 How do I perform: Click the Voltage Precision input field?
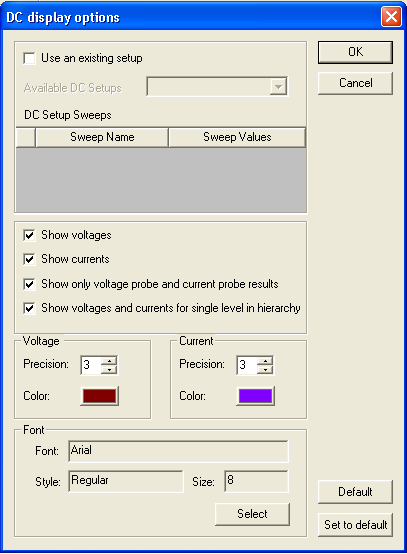tap(91, 365)
